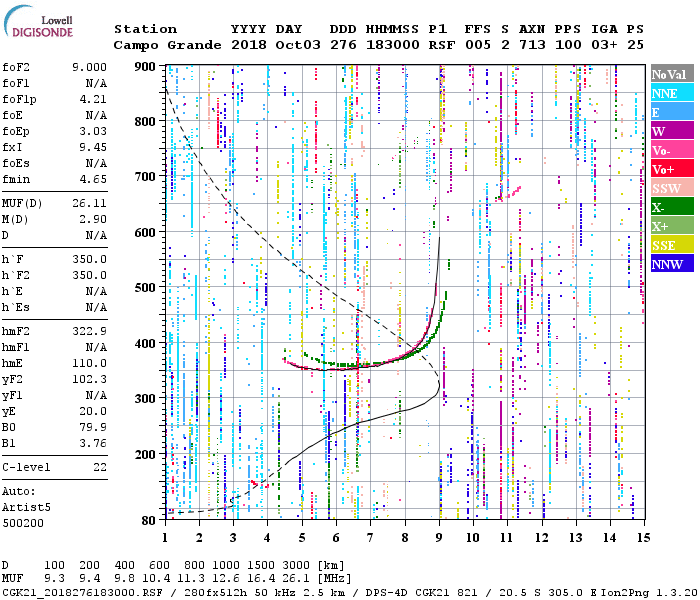Click the 500200 version number
Viewport: 700px width, 600px height.
coord(23,523)
